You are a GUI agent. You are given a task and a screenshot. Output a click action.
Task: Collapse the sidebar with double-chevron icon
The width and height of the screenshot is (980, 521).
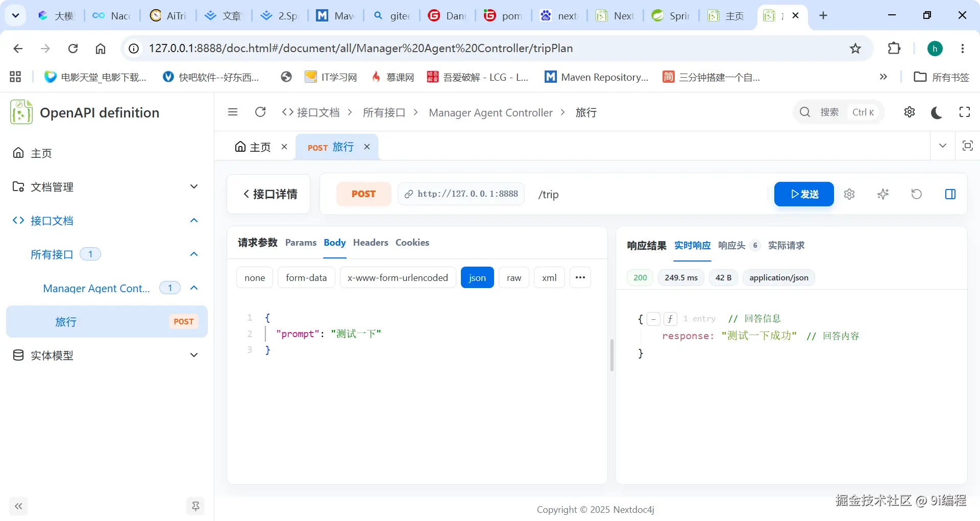[x=18, y=506]
